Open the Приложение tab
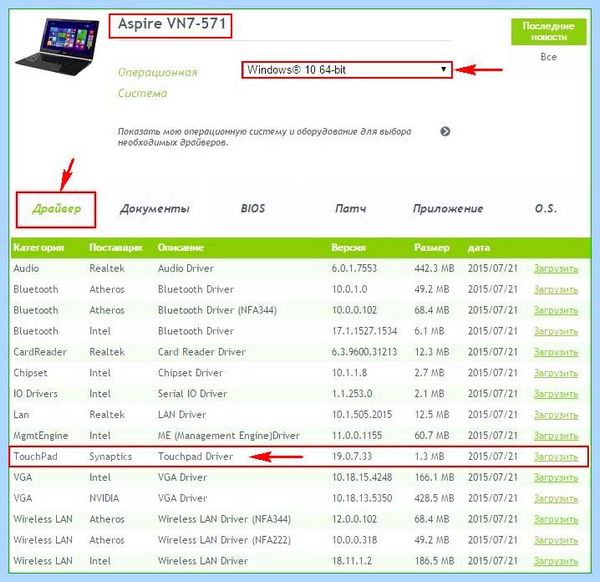Screen dimensions: 600x582 click(448, 209)
